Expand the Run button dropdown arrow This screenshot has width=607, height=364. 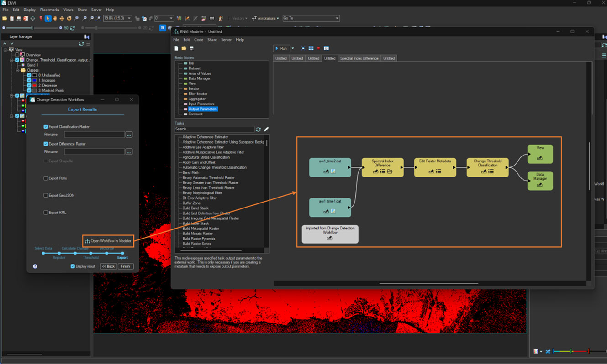click(x=293, y=48)
